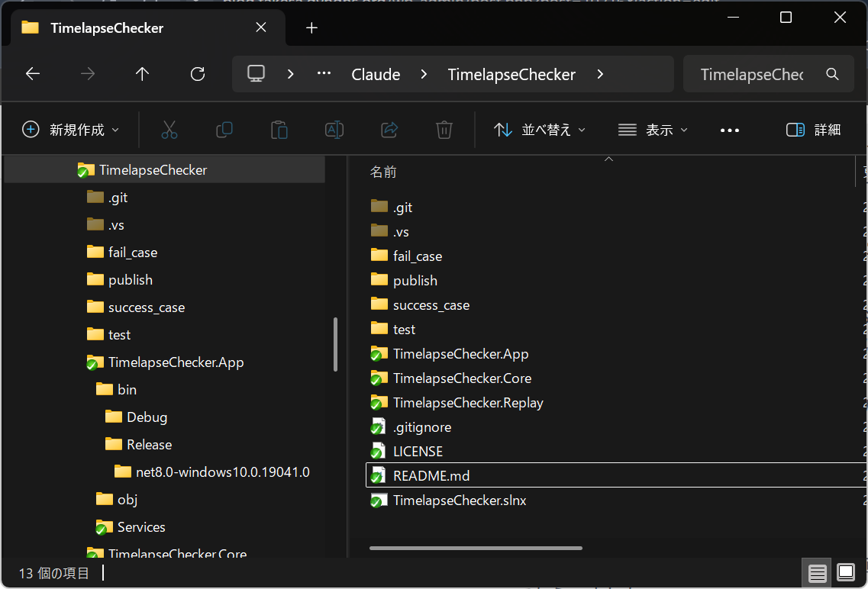Go back to the previous folder
This screenshot has height=589, width=868.
pos(33,74)
